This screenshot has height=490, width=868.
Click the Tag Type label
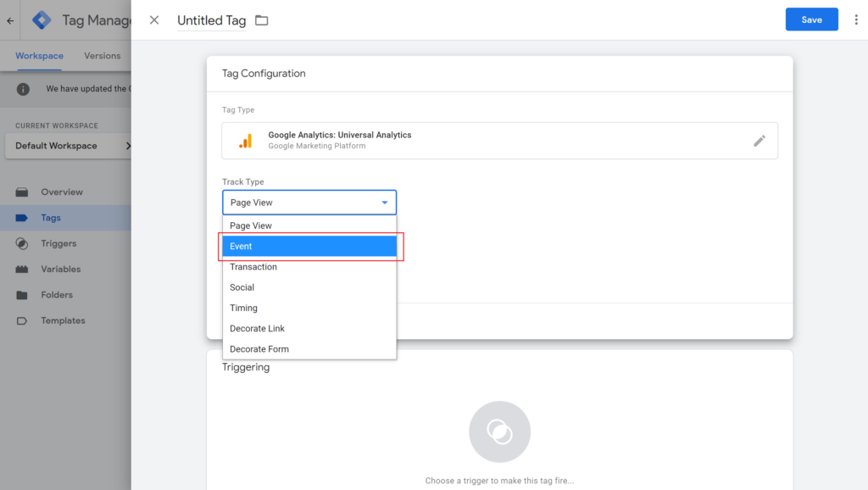click(x=238, y=109)
